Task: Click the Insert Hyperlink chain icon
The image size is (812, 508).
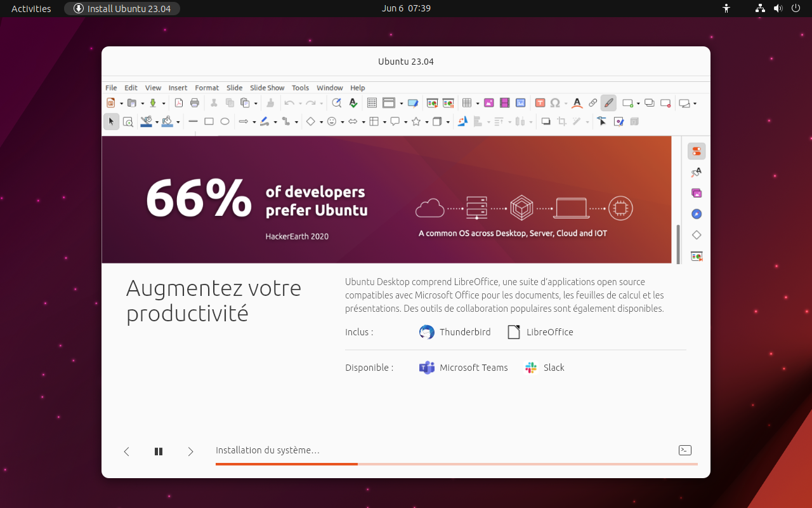Action: (593, 103)
